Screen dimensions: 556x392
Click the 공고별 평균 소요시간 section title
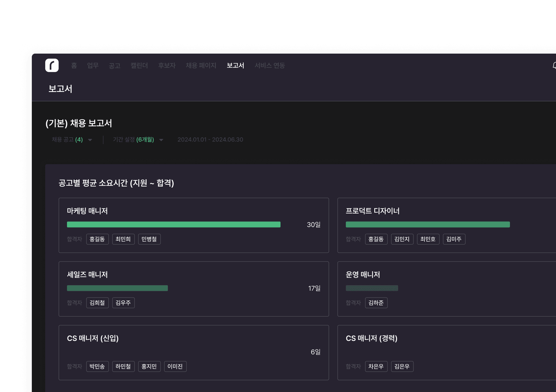116,183
